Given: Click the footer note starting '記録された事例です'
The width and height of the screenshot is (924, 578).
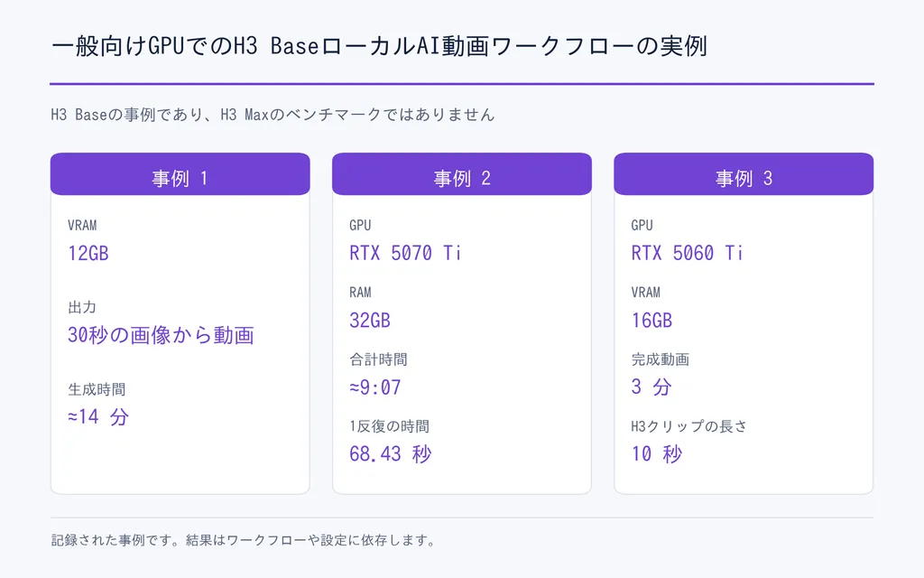Looking at the screenshot, I should point(243,540).
